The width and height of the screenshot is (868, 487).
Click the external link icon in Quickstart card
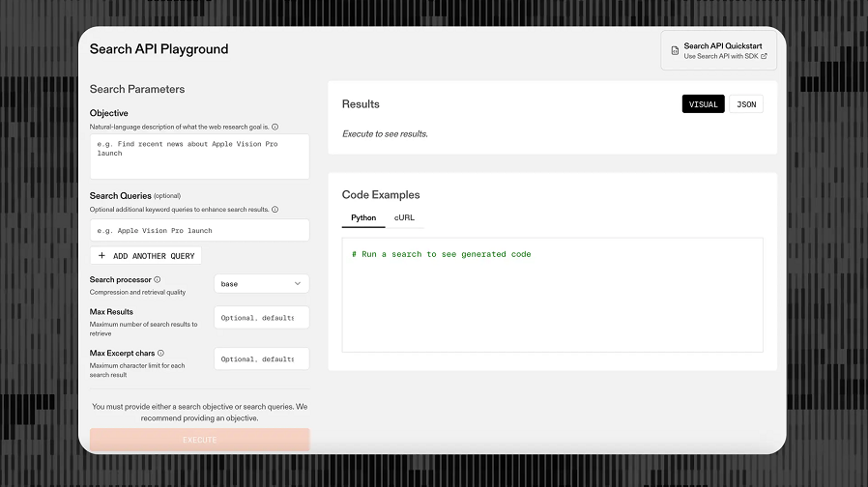point(764,56)
